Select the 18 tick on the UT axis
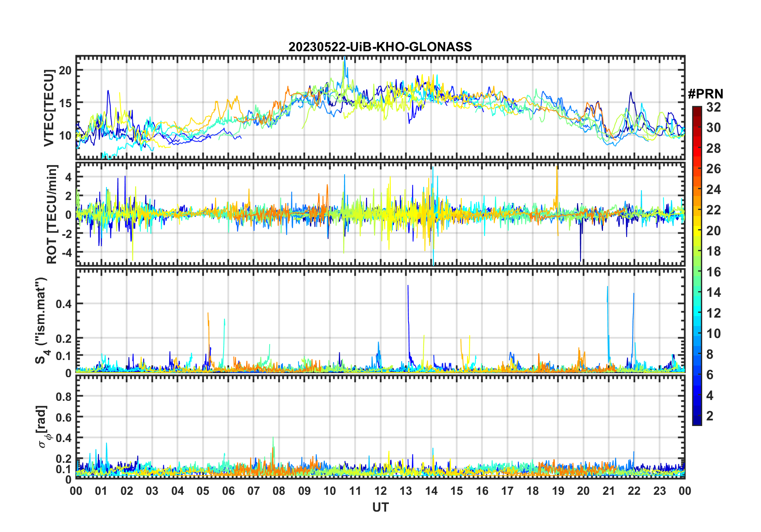 pos(533,491)
